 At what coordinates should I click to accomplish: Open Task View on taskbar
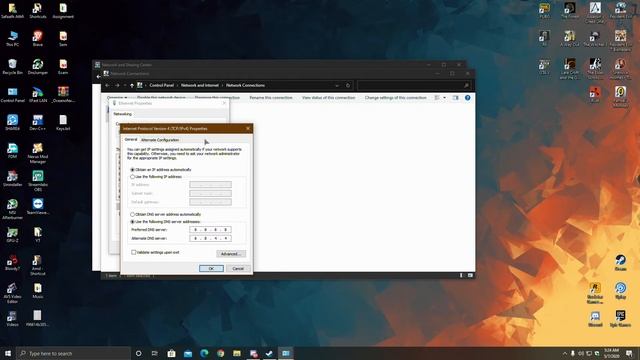pos(155,353)
